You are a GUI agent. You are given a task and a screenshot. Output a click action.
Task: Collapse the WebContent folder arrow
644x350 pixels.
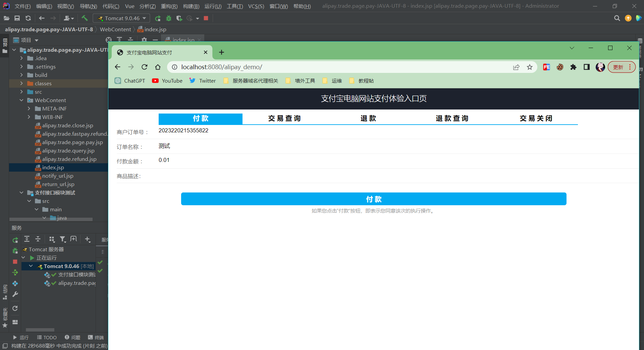coord(21,100)
